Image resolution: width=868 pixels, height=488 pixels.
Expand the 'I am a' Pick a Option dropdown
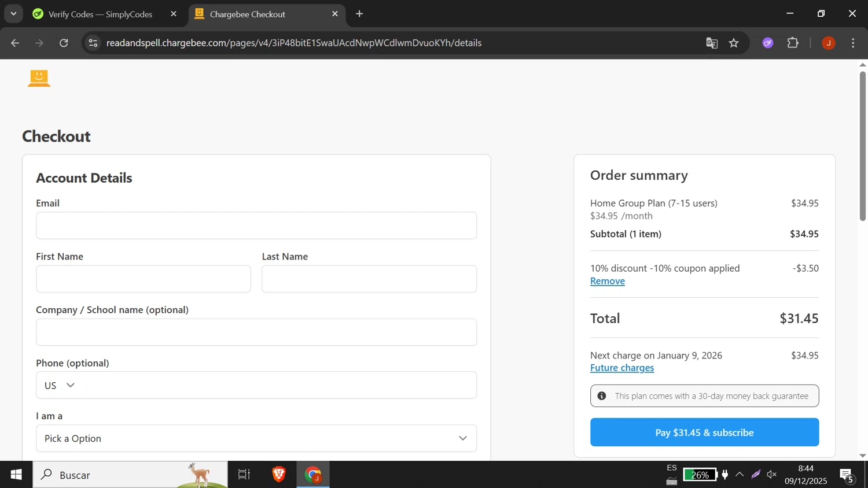[x=256, y=439]
